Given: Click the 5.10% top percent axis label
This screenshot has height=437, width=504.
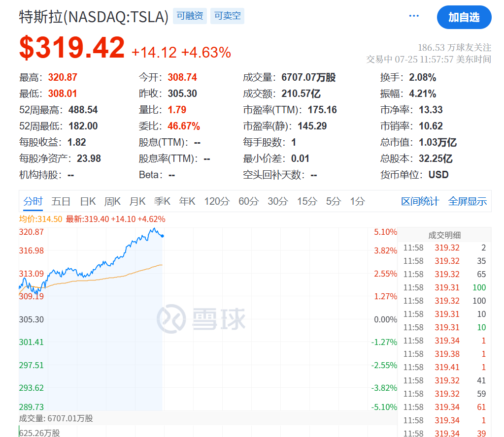Looking at the screenshot, I should pos(385,232).
